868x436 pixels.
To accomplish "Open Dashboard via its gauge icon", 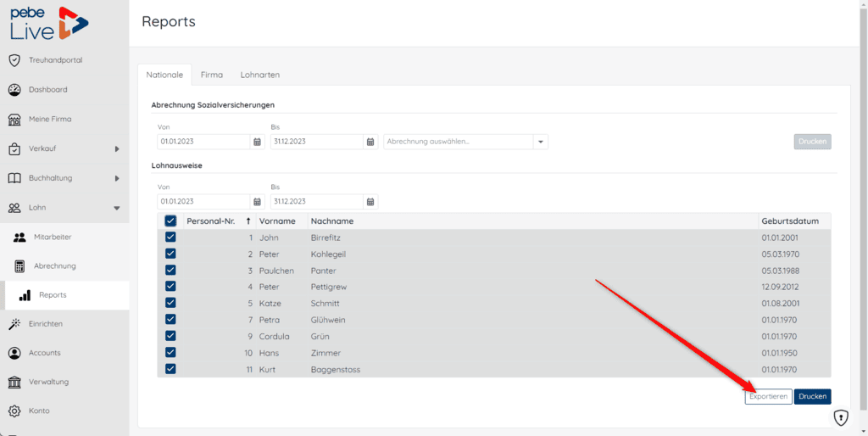I will point(14,90).
